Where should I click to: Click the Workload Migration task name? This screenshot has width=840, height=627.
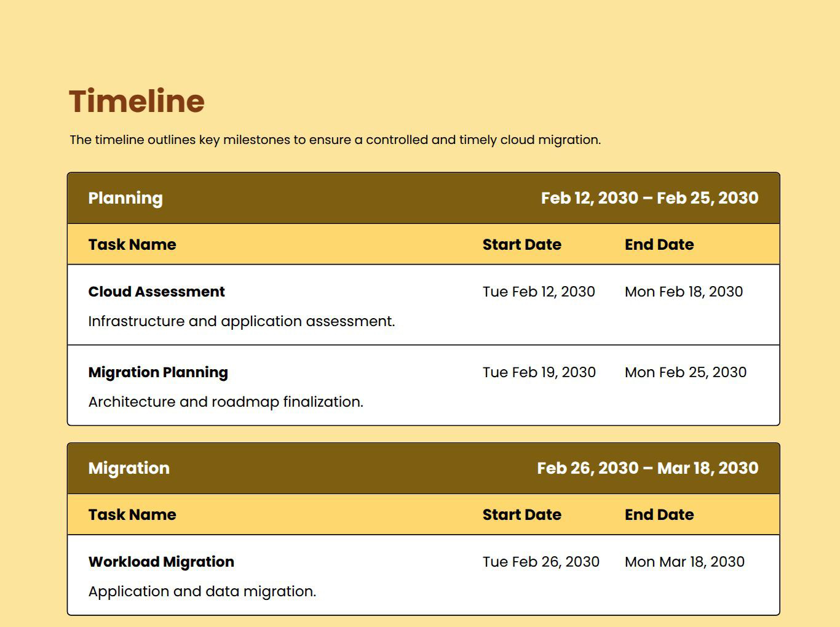[x=161, y=561]
